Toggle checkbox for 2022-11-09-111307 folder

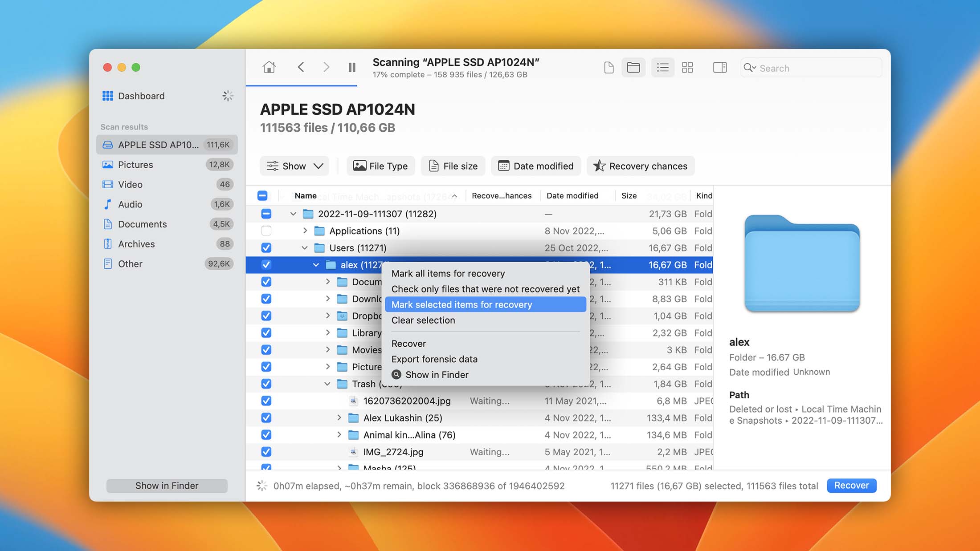266,214
